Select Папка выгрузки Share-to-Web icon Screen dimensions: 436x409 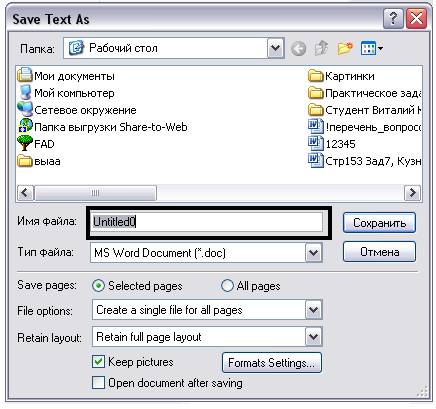click(x=25, y=126)
